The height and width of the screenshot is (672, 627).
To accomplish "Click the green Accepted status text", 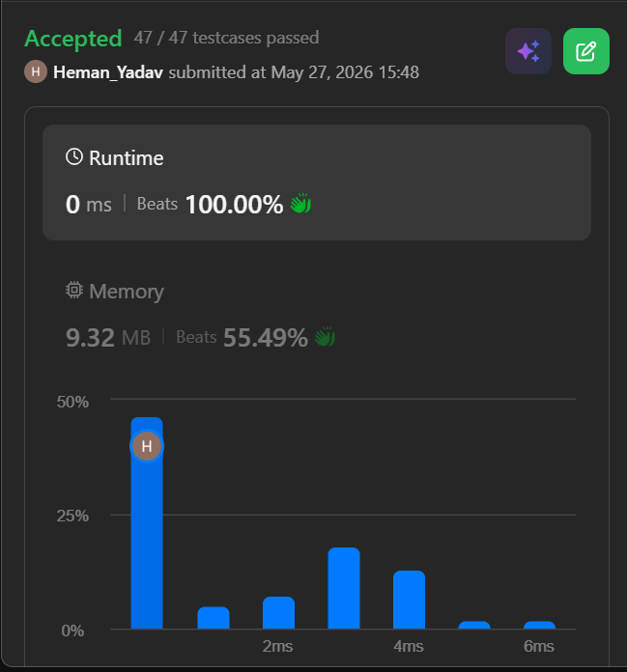I will (73, 39).
